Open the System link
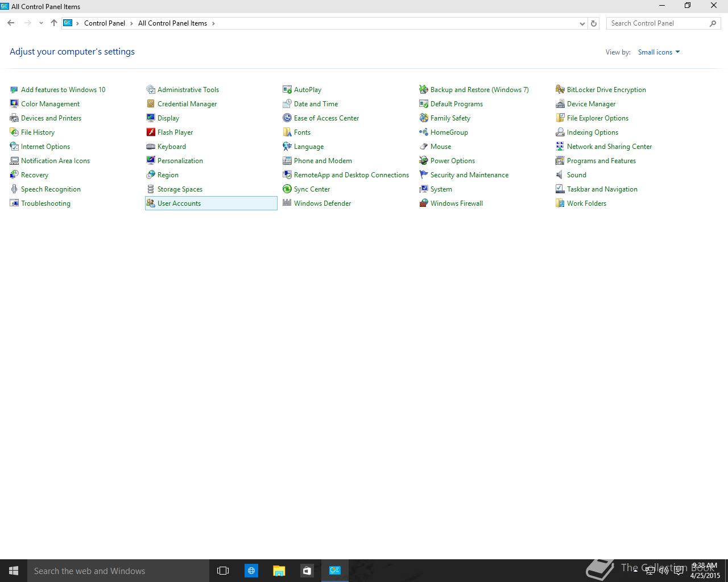The width and height of the screenshot is (728, 582). [x=441, y=189]
